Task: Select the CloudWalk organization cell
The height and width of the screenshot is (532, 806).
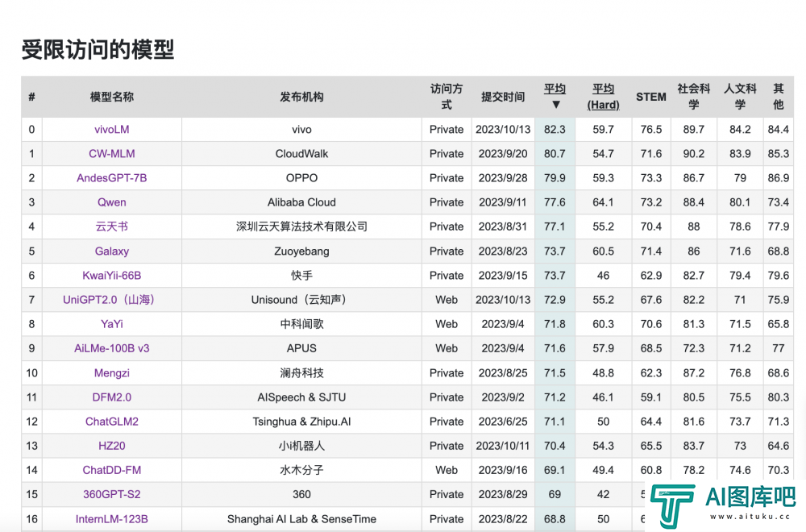Action: [x=301, y=154]
